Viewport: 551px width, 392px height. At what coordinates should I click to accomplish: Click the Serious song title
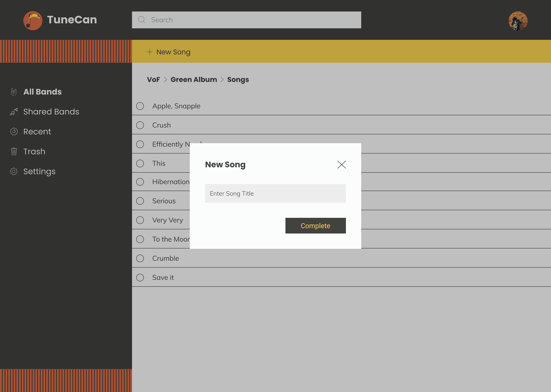[x=164, y=201]
